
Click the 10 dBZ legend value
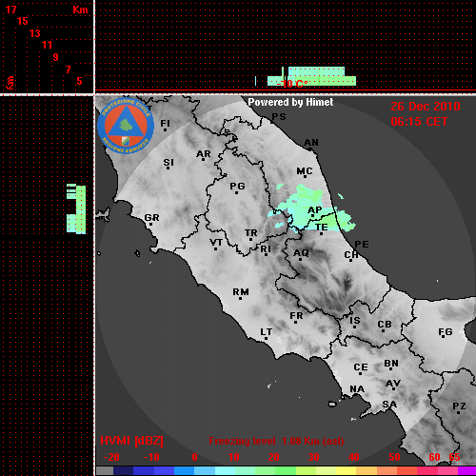click(234, 457)
